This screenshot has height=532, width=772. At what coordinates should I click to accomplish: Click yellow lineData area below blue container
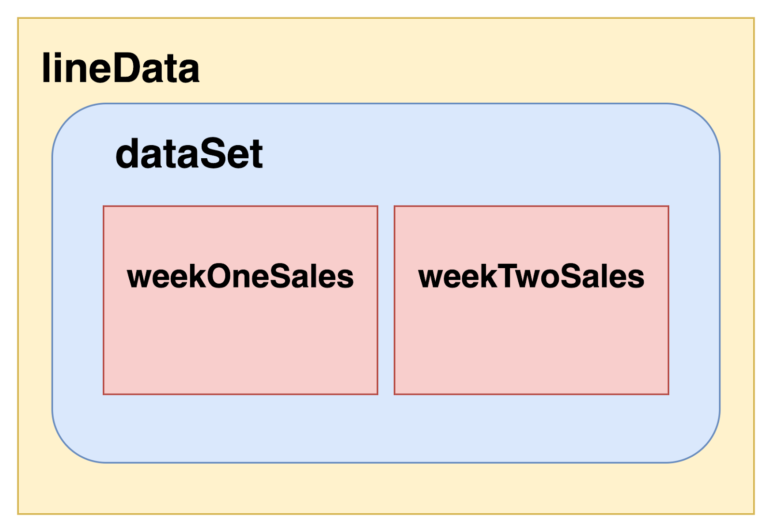[x=386, y=488]
